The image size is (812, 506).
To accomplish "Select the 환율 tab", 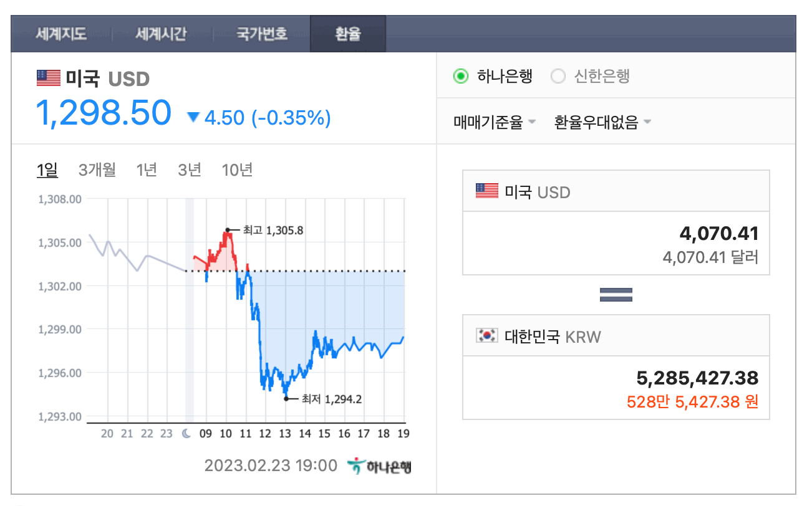I will tap(347, 34).
